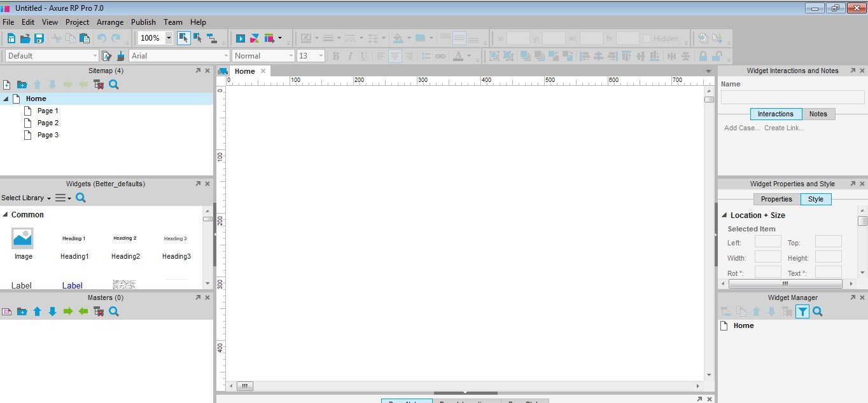Image resolution: width=868 pixels, height=403 pixels.
Task: Indent master with green right arrow
Action: click(x=68, y=311)
